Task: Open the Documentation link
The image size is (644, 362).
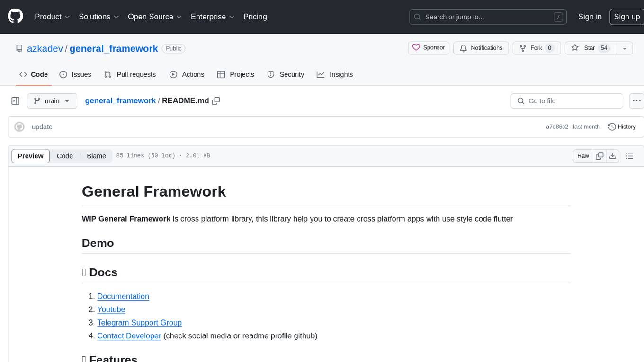Action: click(x=123, y=296)
